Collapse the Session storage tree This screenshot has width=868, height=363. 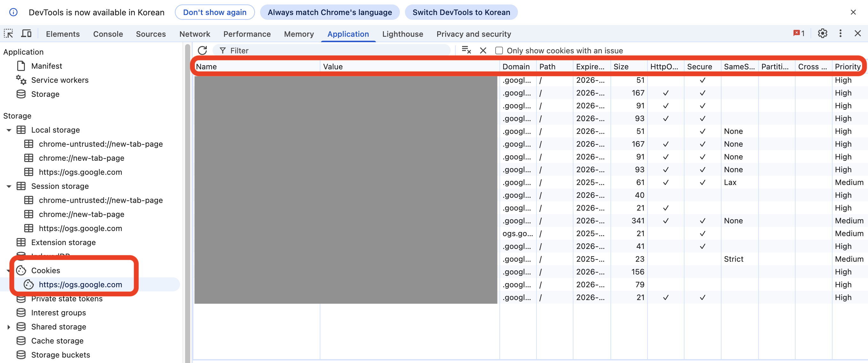(8, 186)
